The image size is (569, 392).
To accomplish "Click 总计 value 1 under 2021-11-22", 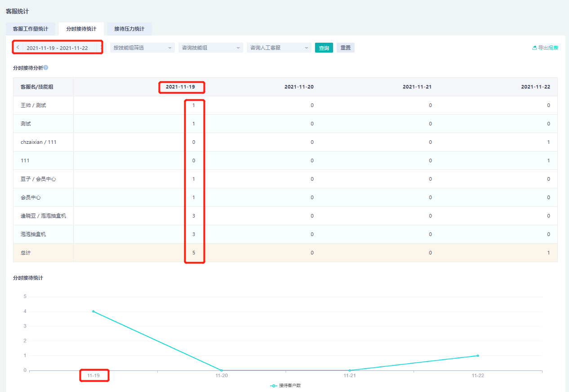I will pyautogui.click(x=549, y=253).
